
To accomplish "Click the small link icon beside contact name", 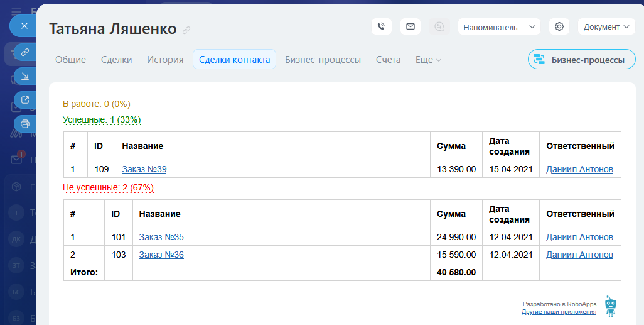I will point(186,30).
